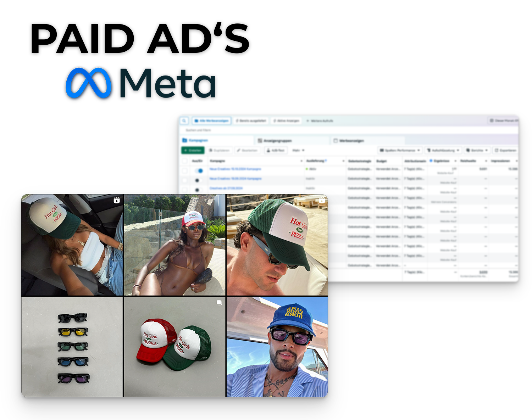Select the Alle Werbeanzeigen filter chip
Image resolution: width=532 pixels, height=420 pixels.
coord(211,121)
